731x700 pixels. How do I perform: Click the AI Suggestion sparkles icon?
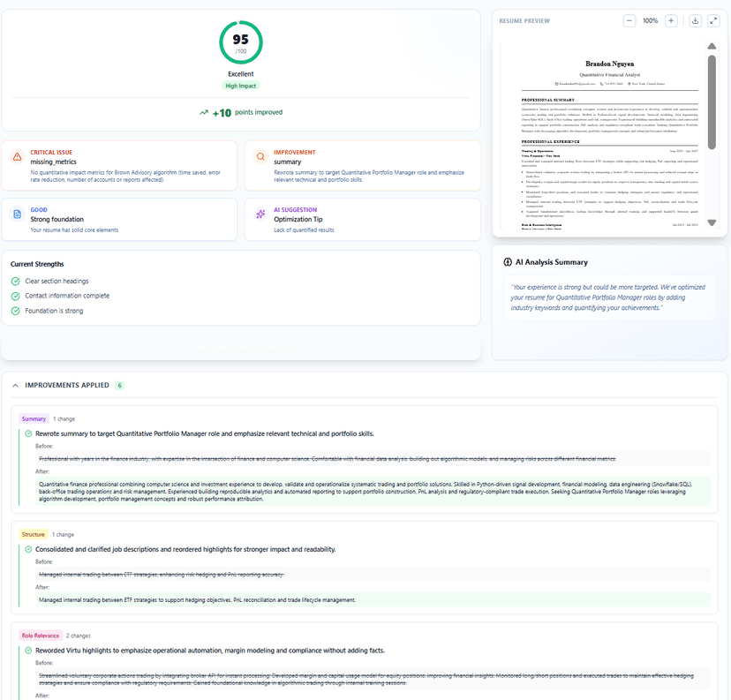point(260,213)
